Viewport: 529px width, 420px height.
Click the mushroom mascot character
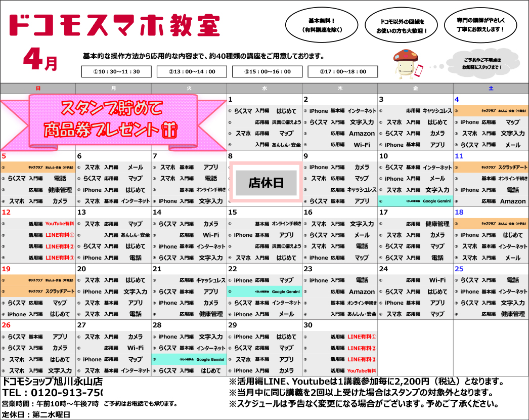point(407,63)
